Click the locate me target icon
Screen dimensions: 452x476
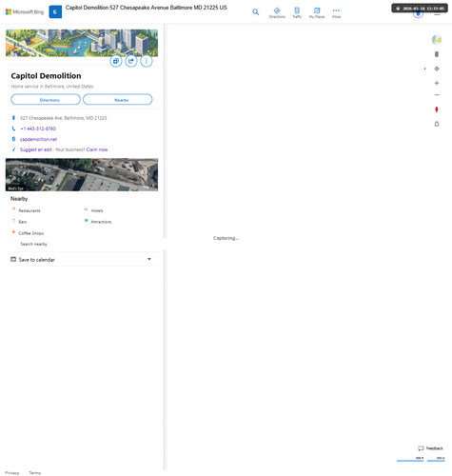(x=437, y=69)
